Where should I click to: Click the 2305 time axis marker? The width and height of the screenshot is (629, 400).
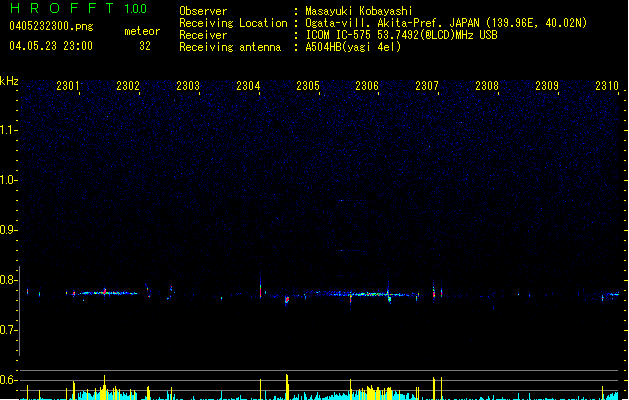click(308, 86)
